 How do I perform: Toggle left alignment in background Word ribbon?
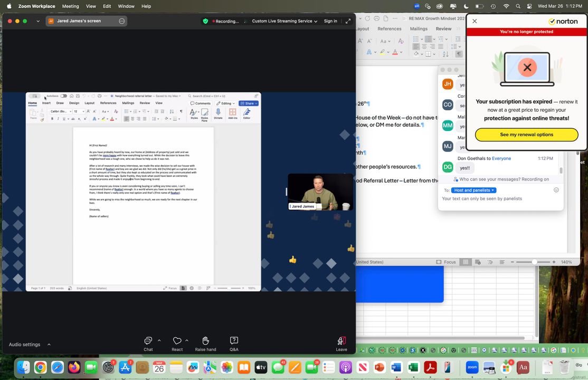tap(416, 47)
